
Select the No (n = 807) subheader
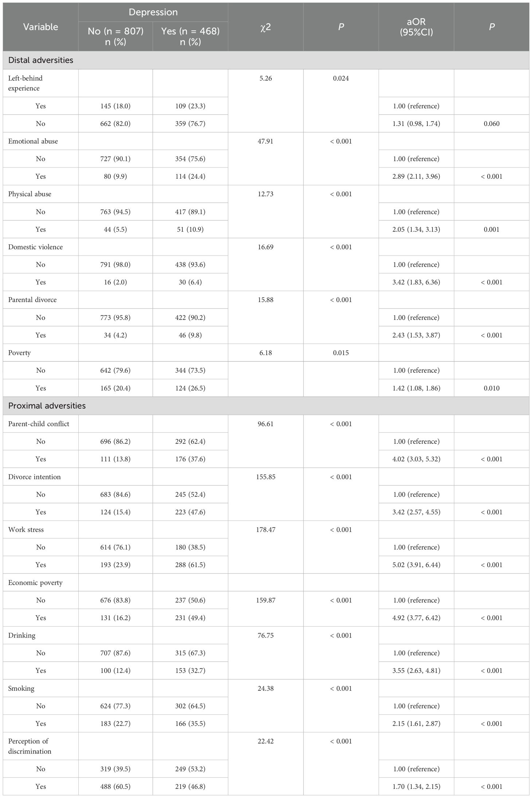(116, 36)
